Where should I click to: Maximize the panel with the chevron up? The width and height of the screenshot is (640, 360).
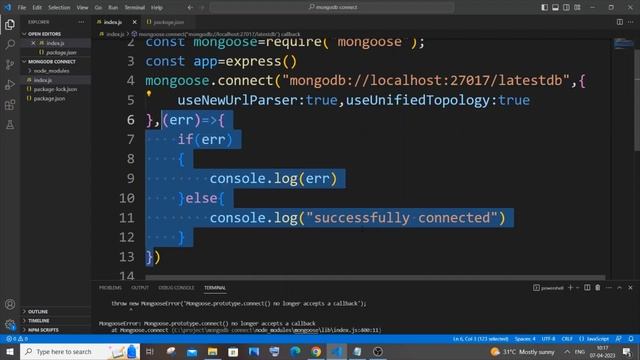pos(619,288)
